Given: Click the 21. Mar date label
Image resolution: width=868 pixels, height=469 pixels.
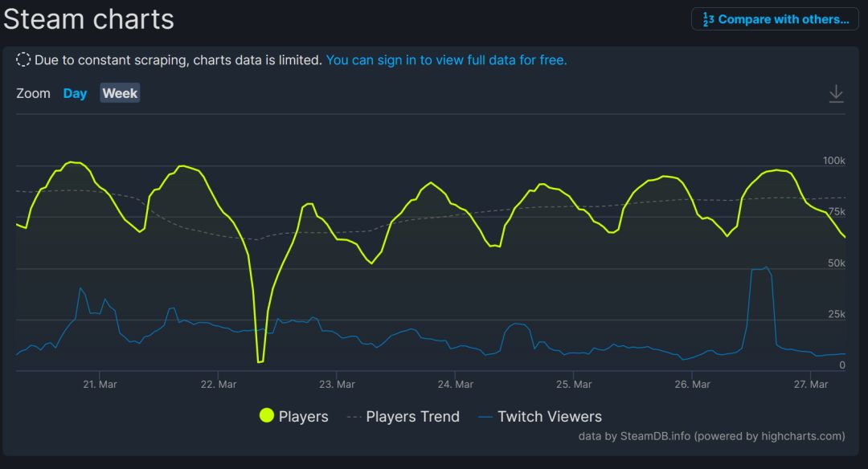Looking at the screenshot, I should (x=100, y=385).
